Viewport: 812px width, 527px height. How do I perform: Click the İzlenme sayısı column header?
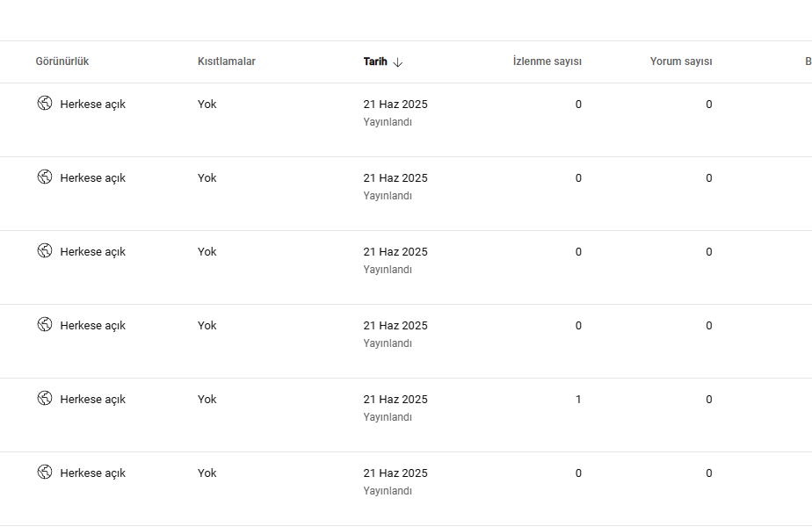pos(547,61)
